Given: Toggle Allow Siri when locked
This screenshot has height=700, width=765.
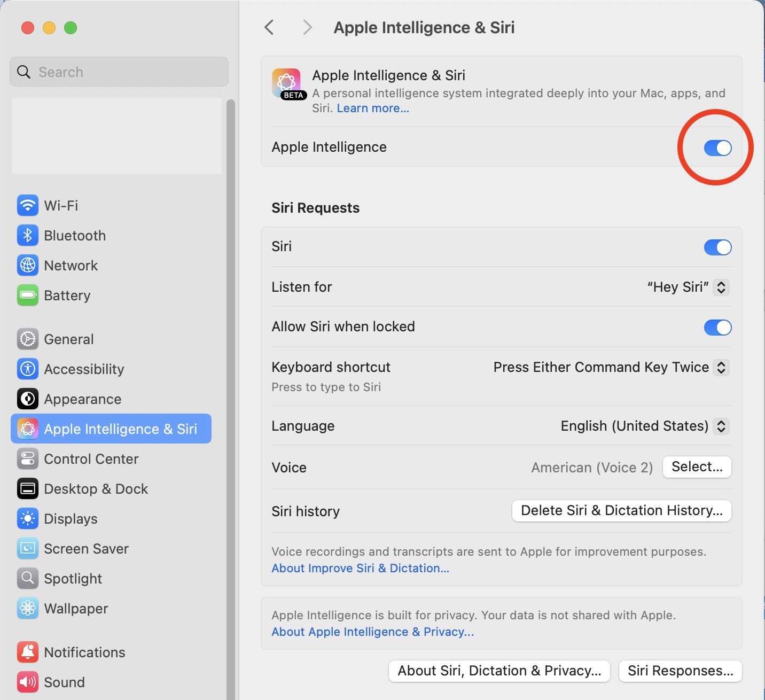Looking at the screenshot, I should (x=717, y=328).
